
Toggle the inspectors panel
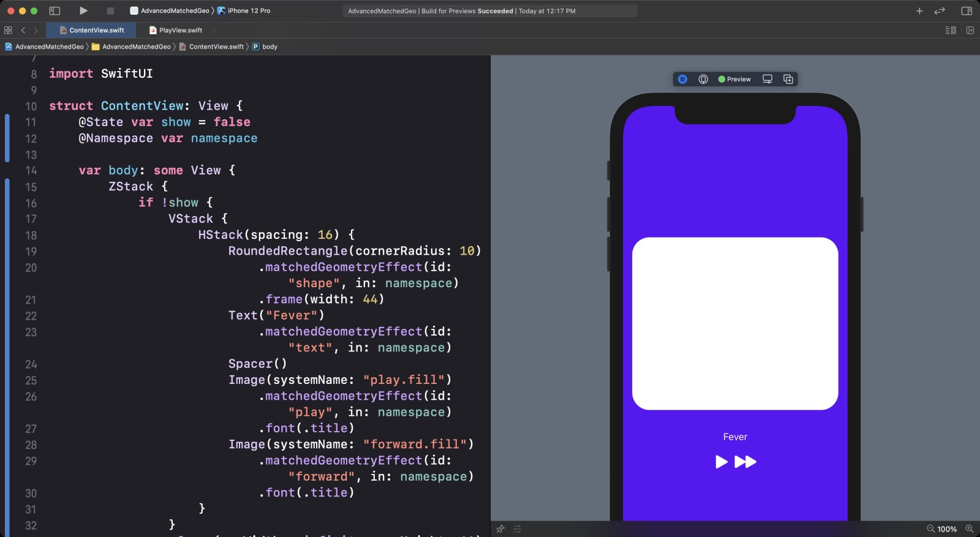point(967,10)
